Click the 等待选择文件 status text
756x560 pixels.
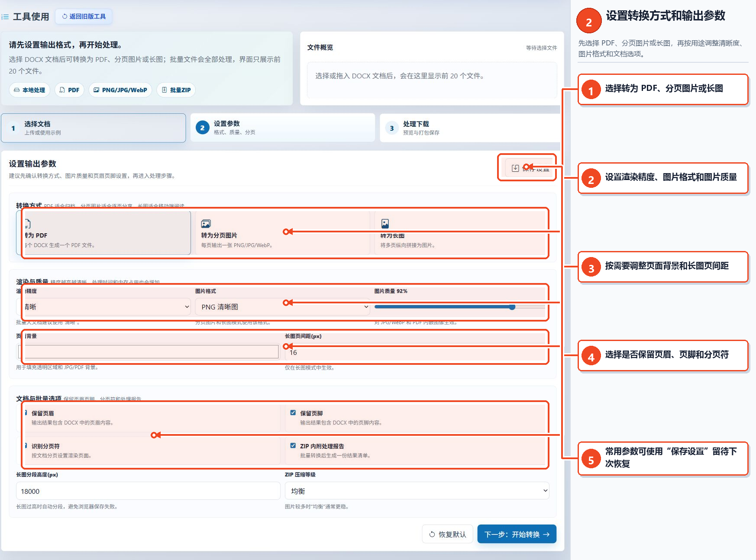coord(541,48)
